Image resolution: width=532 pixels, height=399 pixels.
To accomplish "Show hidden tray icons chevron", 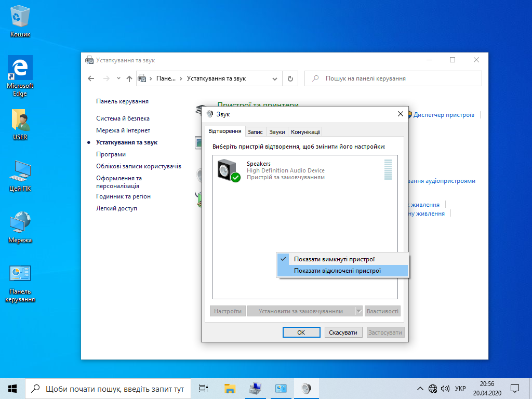I will [x=420, y=389].
